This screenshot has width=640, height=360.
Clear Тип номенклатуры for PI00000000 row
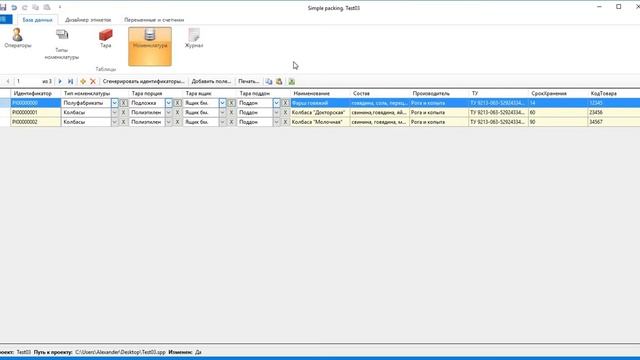pos(123,103)
